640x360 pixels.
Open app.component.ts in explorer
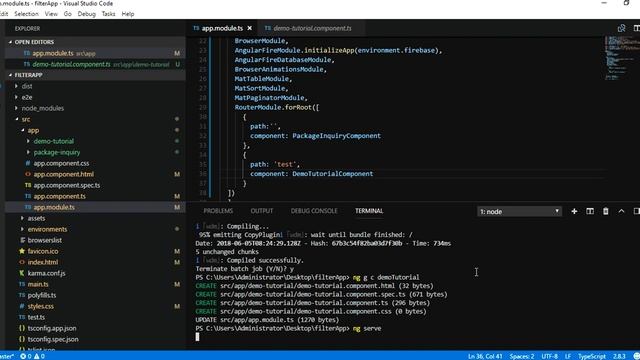pos(60,196)
